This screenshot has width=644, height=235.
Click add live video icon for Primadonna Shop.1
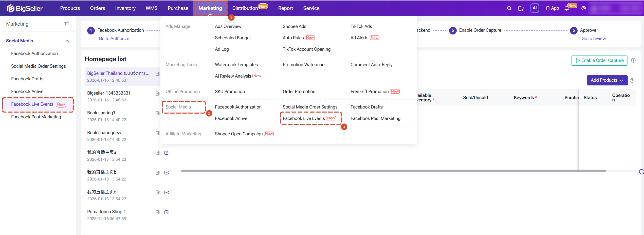coord(167,212)
